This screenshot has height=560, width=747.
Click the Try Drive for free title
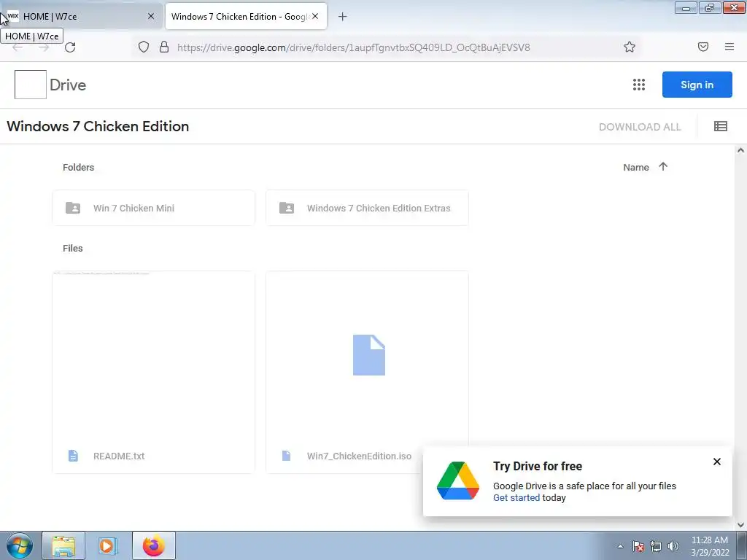[x=538, y=466]
